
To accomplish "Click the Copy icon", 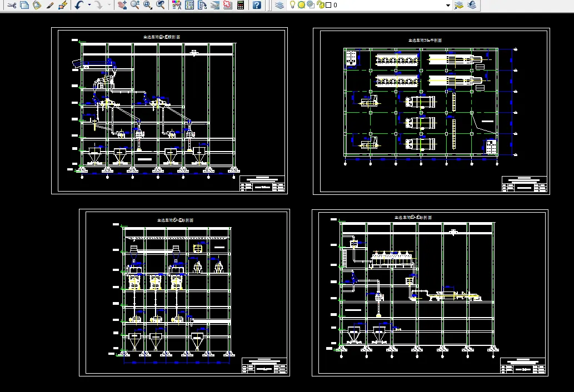I will (x=24, y=5).
